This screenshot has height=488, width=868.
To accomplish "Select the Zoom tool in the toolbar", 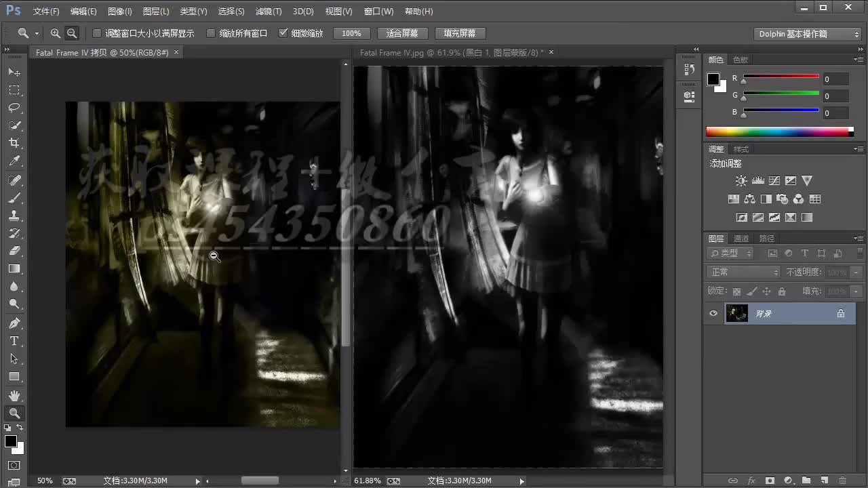I will (x=15, y=413).
